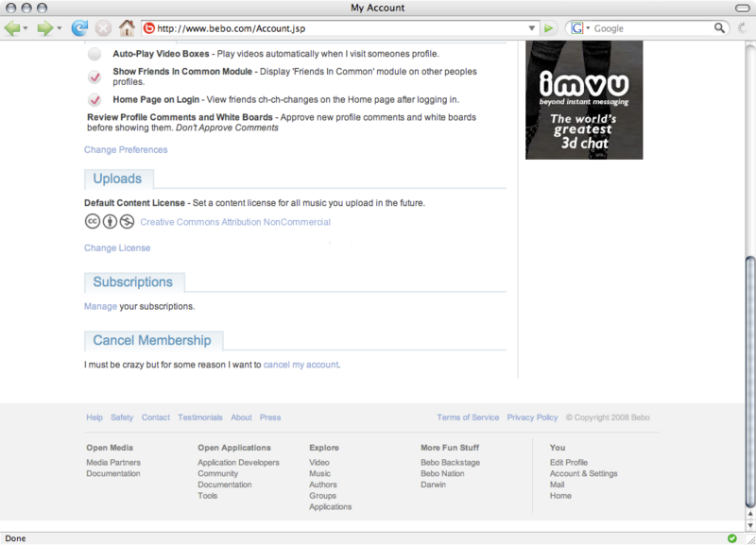This screenshot has width=756, height=545.
Task: Click the cancel my account link
Action: click(x=301, y=365)
